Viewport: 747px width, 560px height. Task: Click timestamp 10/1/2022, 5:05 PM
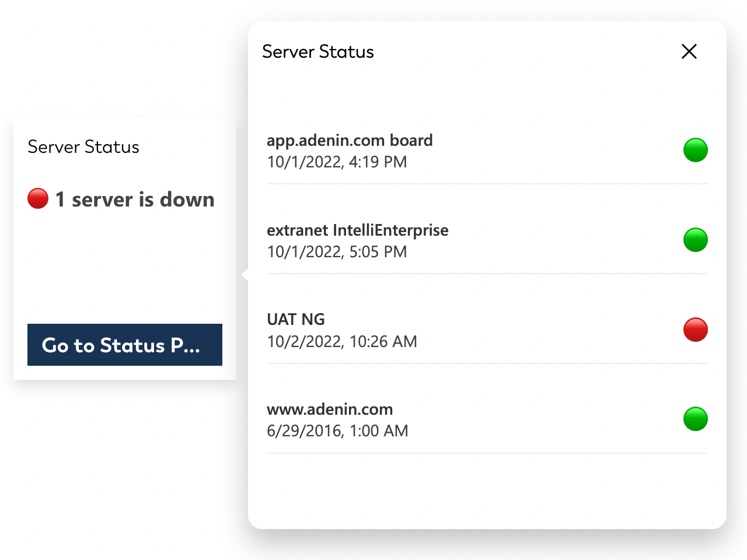pos(337,252)
